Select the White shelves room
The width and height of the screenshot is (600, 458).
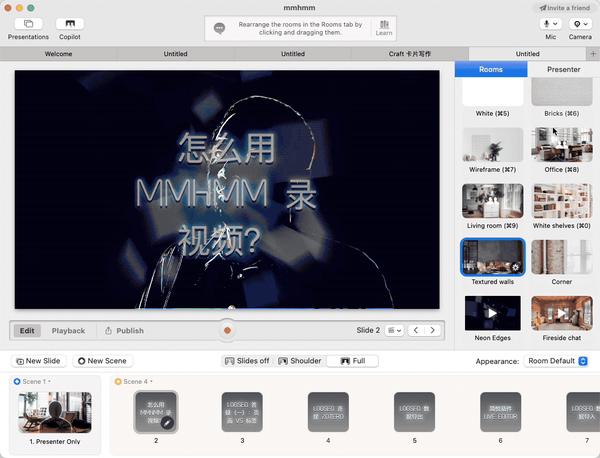point(562,201)
